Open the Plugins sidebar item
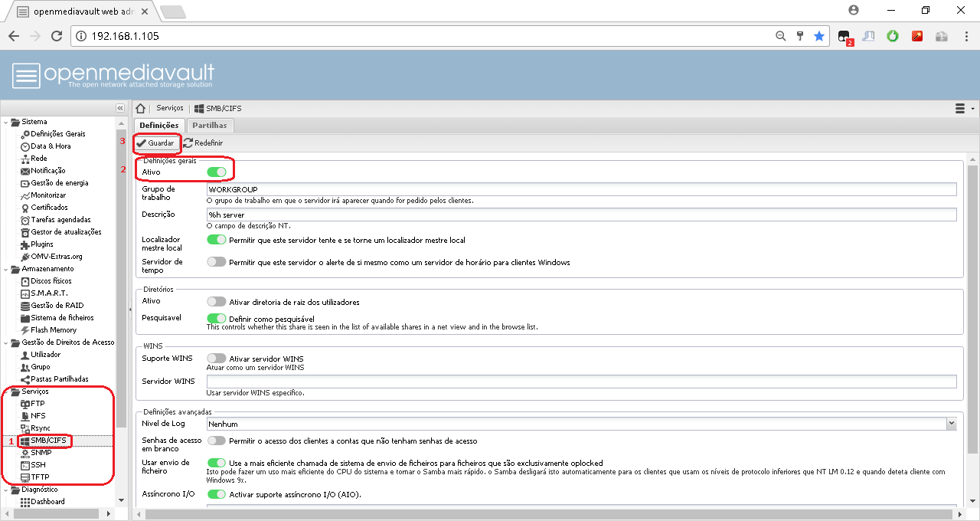 pyautogui.click(x=41, y=244)
